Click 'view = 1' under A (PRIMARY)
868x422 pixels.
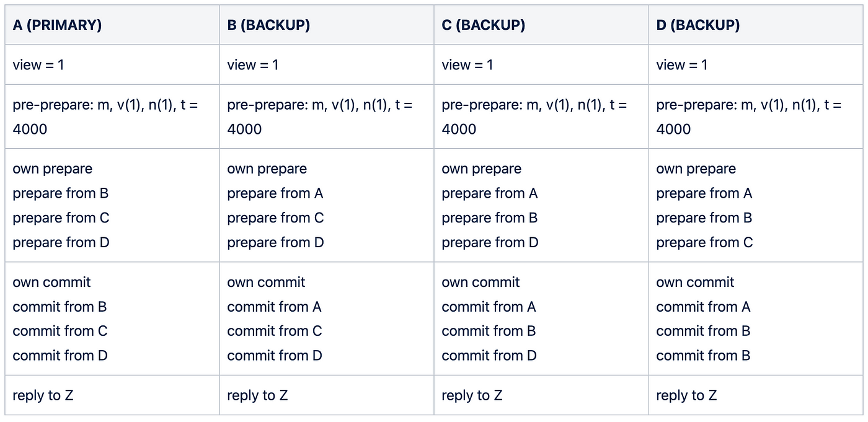[38, 65]
